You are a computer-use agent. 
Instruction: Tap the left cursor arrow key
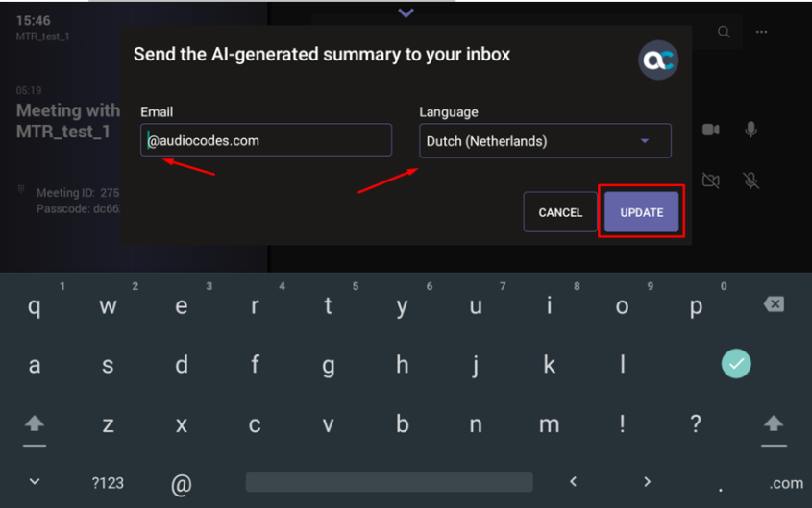574,481
